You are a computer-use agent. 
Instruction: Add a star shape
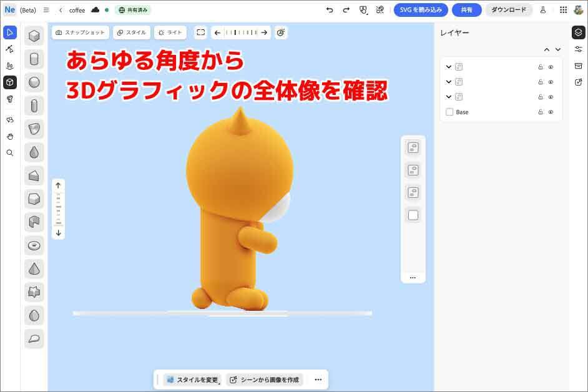(x=34, y=292)
